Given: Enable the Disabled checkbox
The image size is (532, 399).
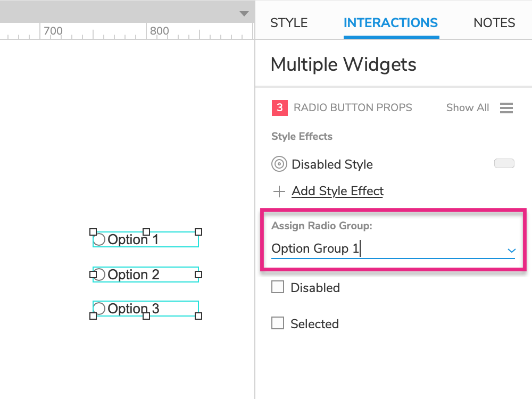Looking at the screenshot, I should 278,287.
